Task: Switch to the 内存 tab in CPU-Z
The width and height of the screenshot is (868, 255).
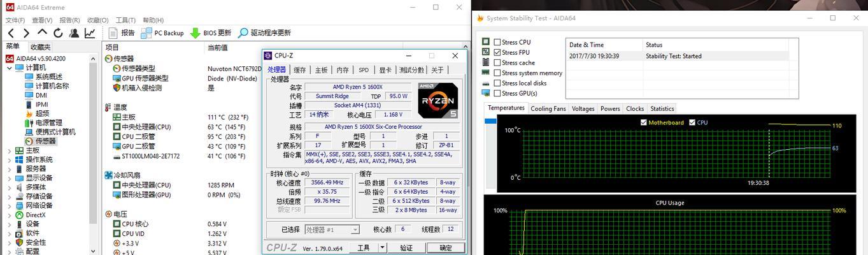Action: point(343,70)
